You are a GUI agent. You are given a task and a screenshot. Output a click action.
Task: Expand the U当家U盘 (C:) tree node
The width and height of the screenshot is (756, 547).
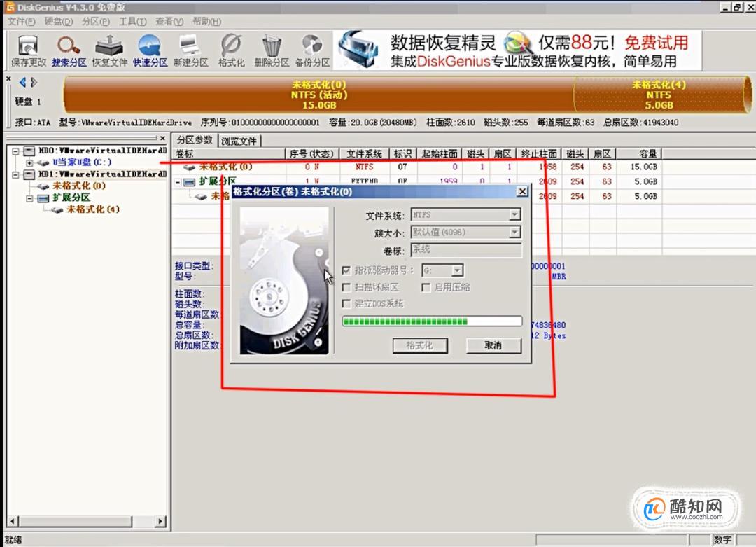click(30, 162)
